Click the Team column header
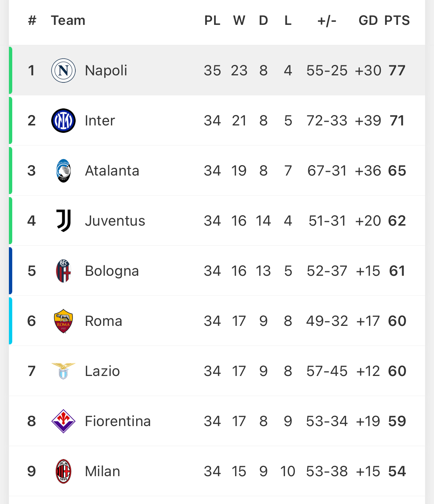Screen dimensions: 434x504 point(68,20)
